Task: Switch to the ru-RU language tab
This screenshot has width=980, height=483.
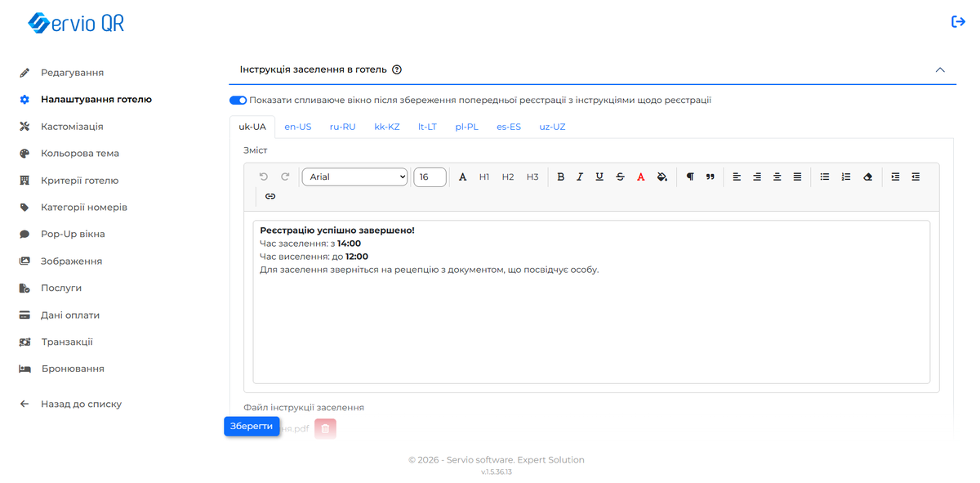Action: [343, 127]
